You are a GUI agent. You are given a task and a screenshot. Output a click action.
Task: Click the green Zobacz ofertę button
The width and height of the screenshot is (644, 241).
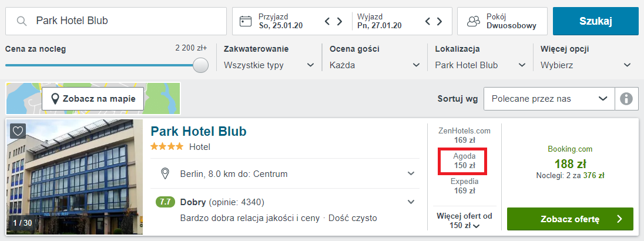[x=569, y=219]
